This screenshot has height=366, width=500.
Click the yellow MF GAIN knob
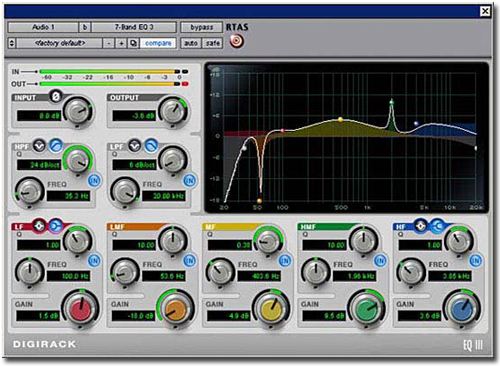tap(271, 309)
